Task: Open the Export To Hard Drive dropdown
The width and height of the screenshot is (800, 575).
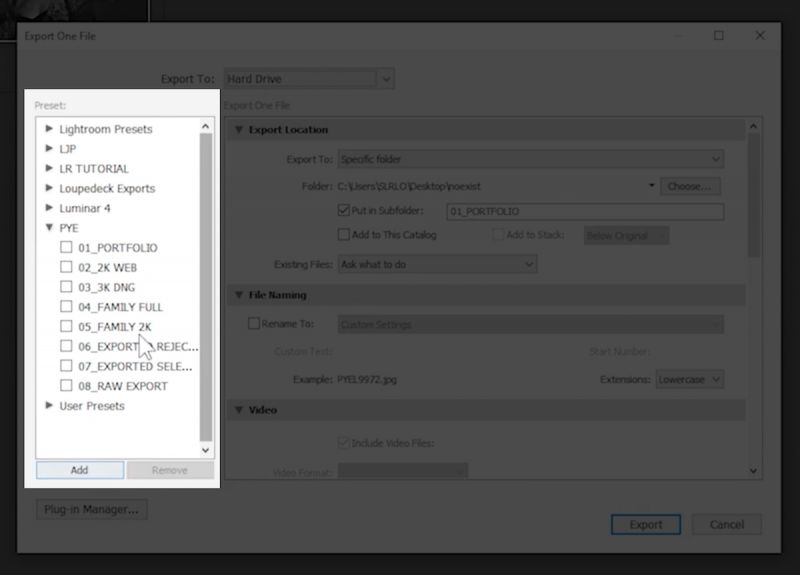Action: (309, 79)
